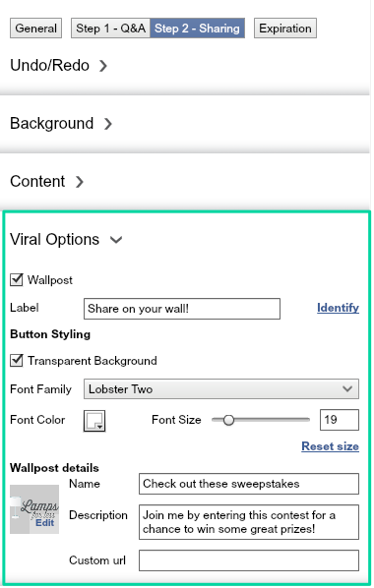Click the Font Size slider handle

(228, 420)
